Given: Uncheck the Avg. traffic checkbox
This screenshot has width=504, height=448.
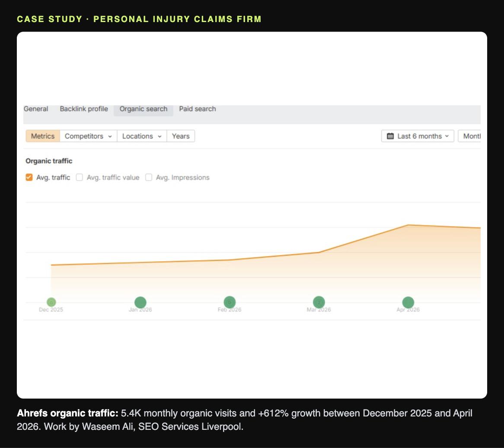Looking at the screenshot, I should click(x=29, y=177).
